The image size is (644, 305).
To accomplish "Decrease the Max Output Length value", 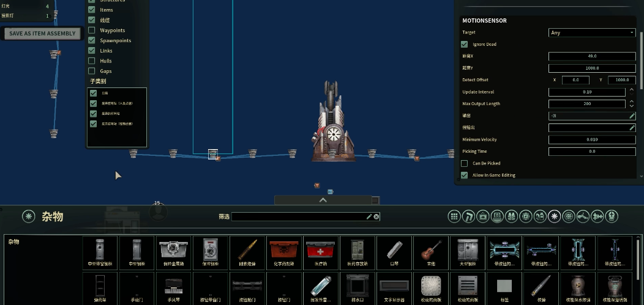I will pos(632,106).
